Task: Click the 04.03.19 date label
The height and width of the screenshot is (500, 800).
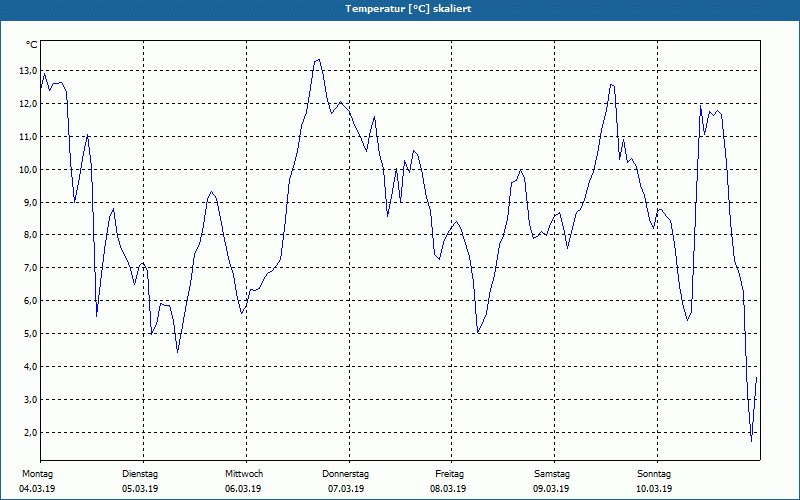Action: [x=37, y=489]
